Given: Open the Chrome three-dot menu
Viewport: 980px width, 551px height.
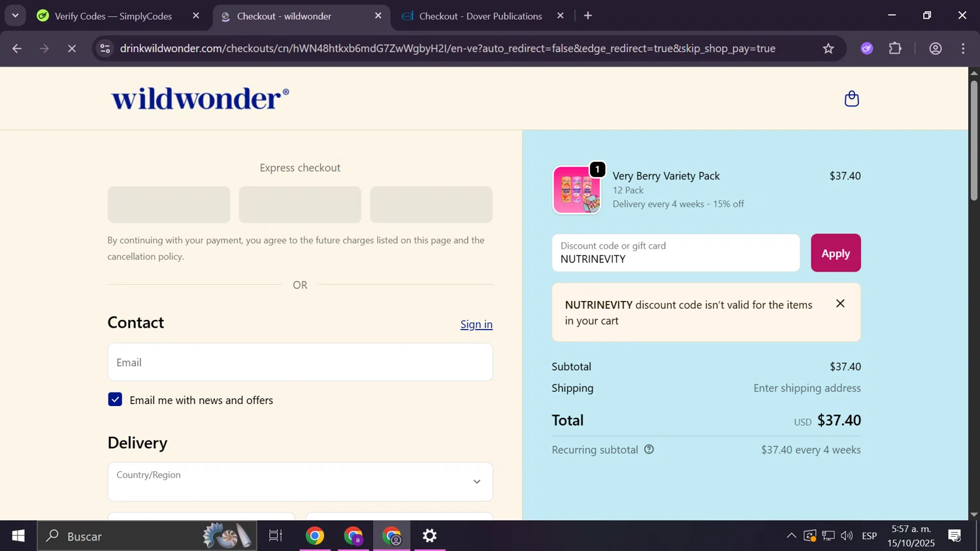Looking at the screenshot, I should pyautogui.click(x=964, y=48).
